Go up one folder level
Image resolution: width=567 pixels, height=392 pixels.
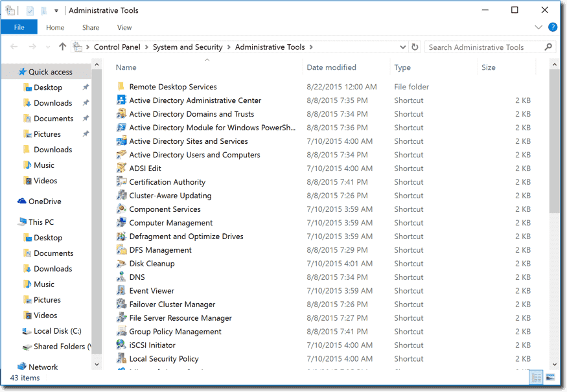point(63,47)
